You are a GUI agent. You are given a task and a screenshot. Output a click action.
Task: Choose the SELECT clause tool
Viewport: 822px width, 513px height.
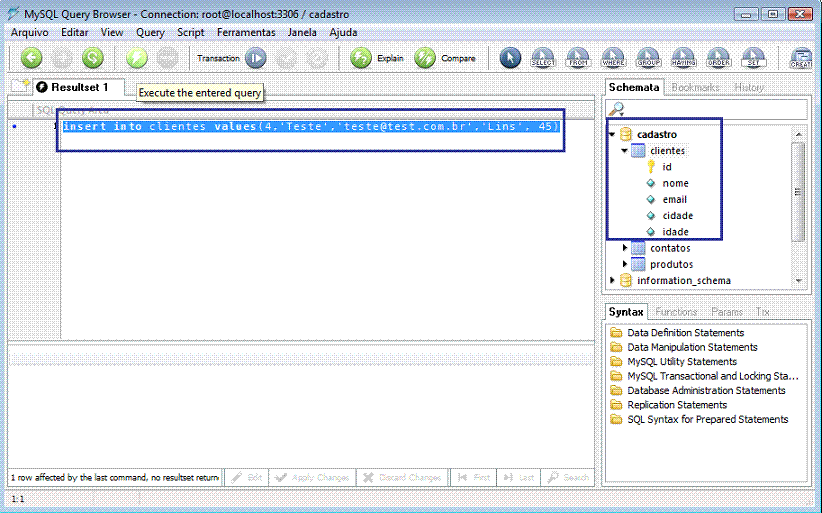tap(543, 58)
